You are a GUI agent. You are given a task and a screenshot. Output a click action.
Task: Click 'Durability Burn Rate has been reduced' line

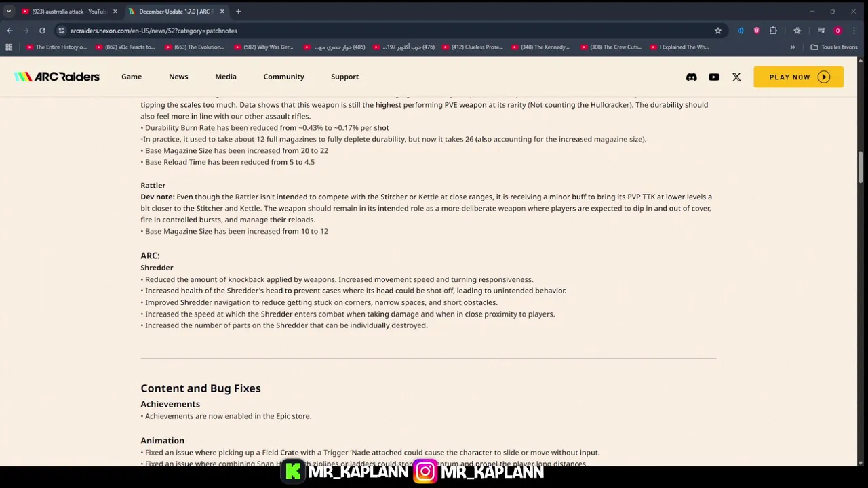click(x=264, y=127)
